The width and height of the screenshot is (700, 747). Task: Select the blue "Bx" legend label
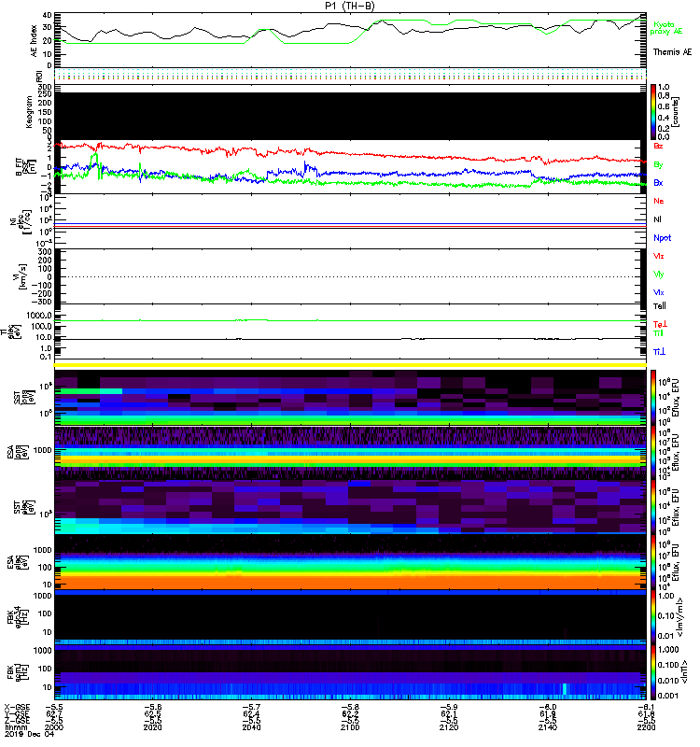658,182
